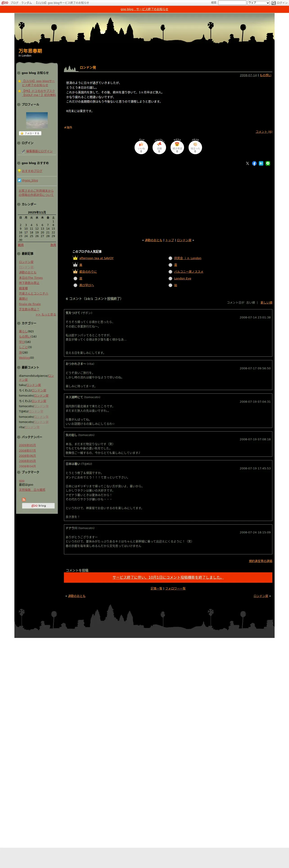Screen dimensions: 289x868
Task: Open popular article London Eye
Action: [183, 278]
